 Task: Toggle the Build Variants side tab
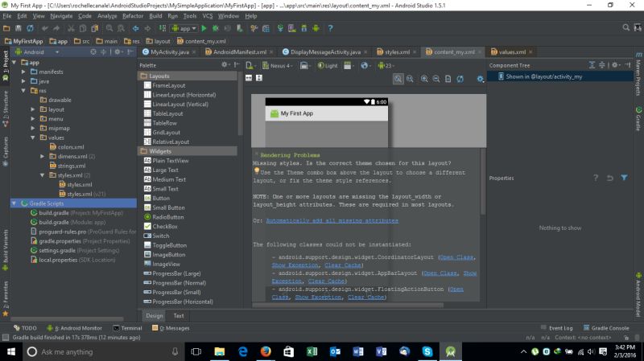(6, 250)
